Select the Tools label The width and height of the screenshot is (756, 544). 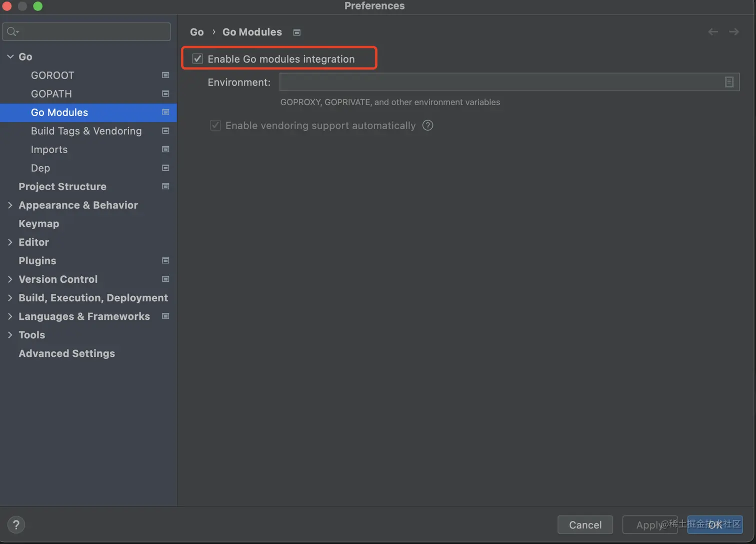(x=31, y=335)
